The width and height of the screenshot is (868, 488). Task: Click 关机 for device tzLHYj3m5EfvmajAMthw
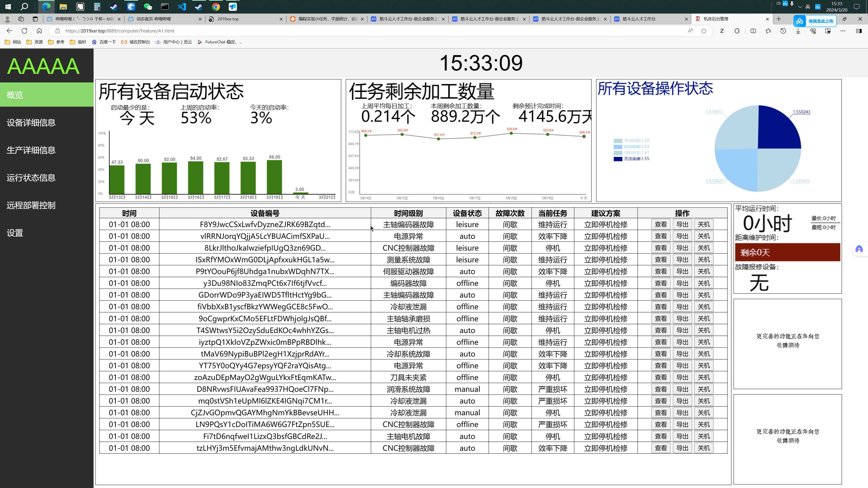click(704, 448)
